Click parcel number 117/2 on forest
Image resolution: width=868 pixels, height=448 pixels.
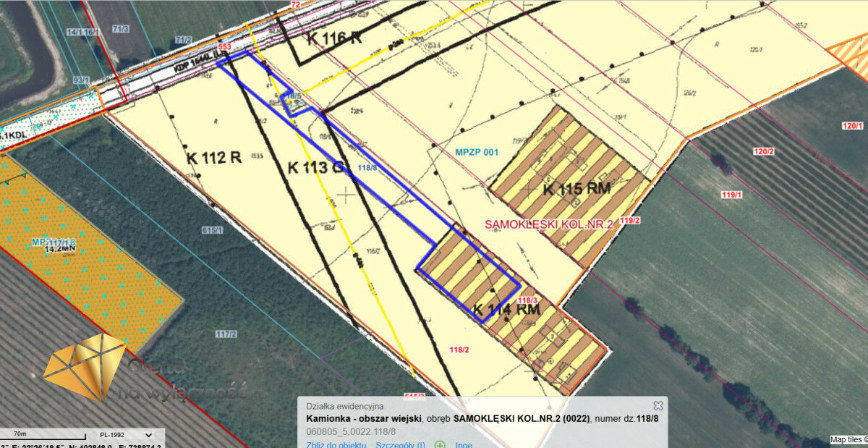(226, 334)
